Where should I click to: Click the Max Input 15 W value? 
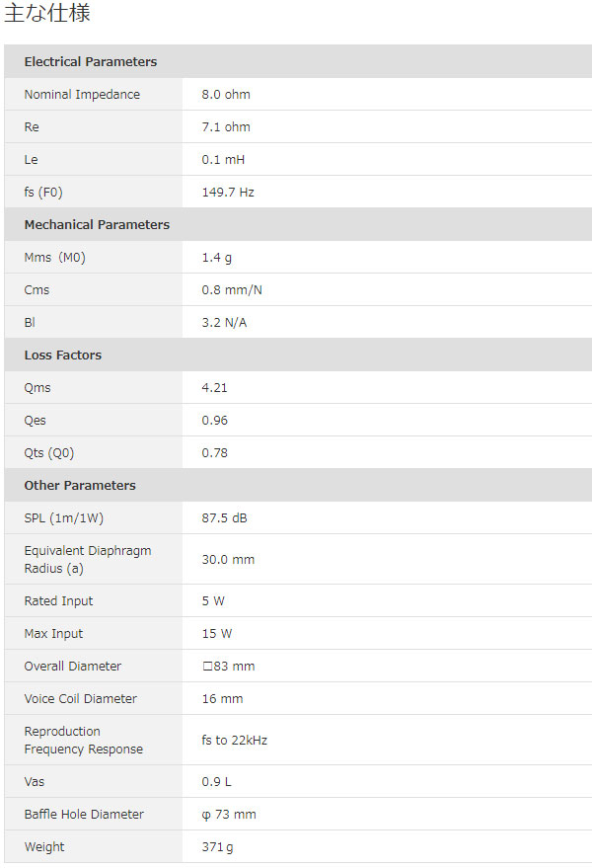(x=217, y=634)
